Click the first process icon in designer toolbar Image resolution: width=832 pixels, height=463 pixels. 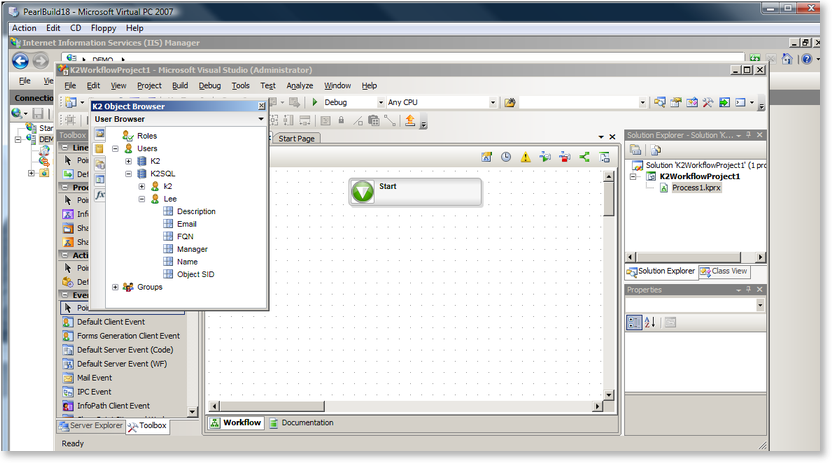pos(486,157)
